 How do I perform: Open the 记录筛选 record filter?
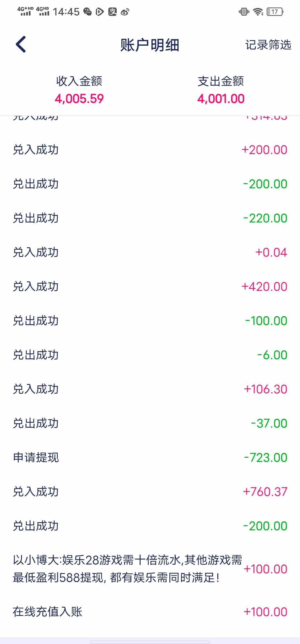click(268, 45)
